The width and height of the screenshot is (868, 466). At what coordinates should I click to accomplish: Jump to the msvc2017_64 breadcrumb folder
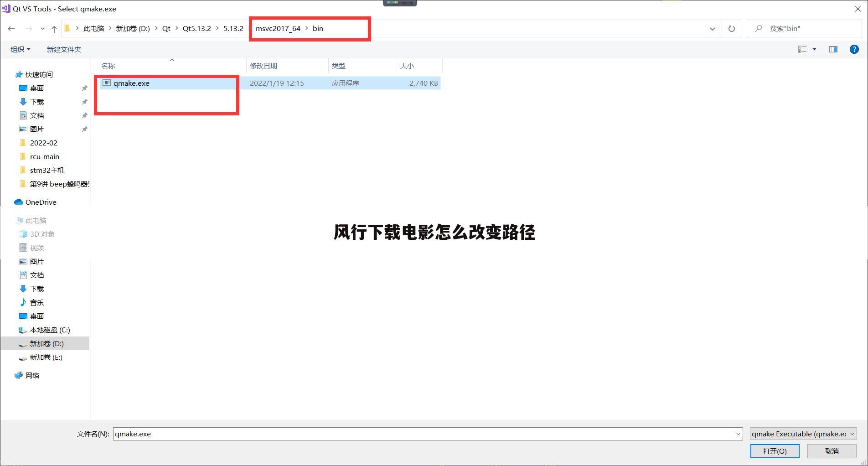tap(278, 29)
